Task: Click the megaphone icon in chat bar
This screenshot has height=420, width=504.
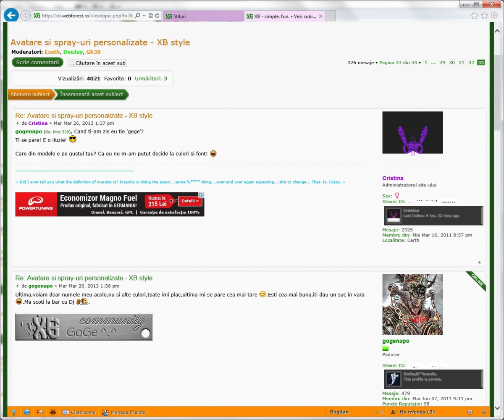Action: [39, 412]
